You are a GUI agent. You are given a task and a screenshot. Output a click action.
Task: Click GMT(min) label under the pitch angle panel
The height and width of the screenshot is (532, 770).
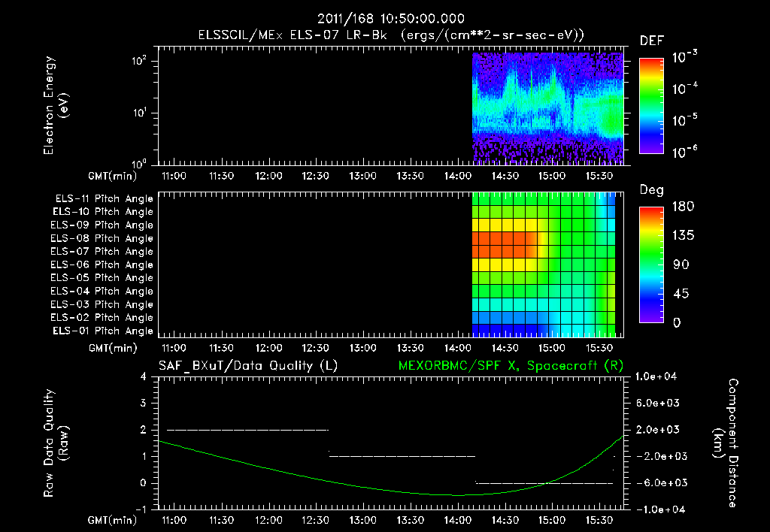click(x=113, y=349)
